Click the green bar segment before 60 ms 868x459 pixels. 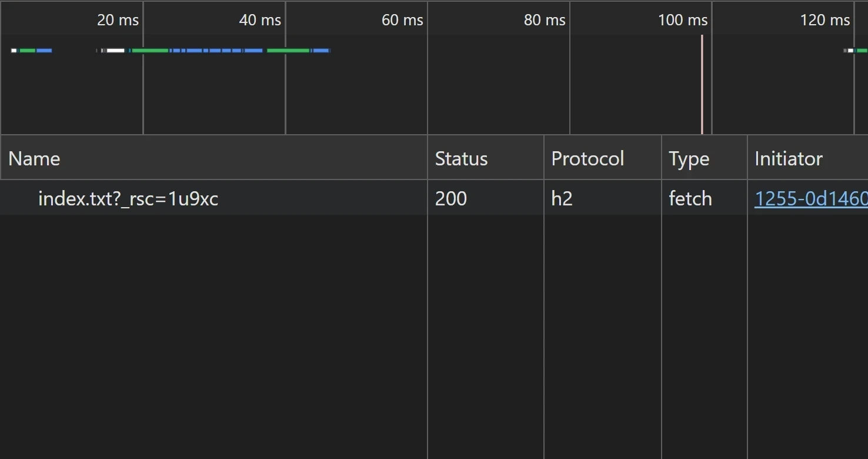coord(288,51)
